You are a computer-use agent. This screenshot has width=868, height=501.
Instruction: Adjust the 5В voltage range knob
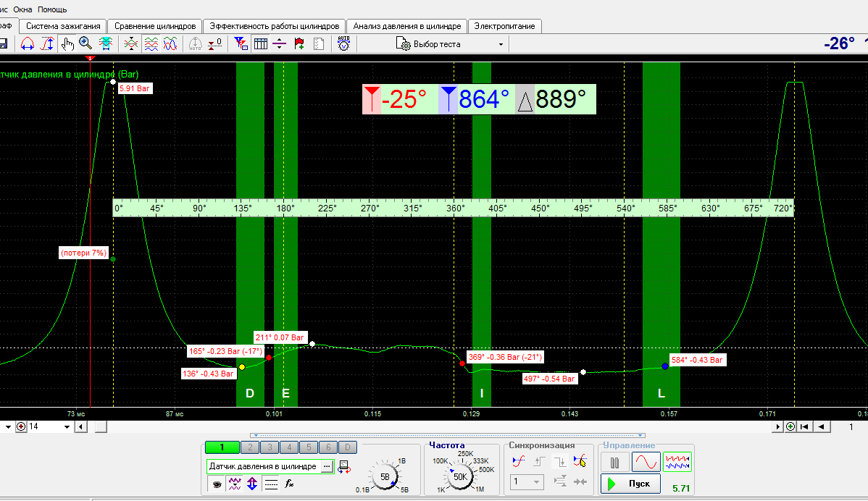tap(384, 476)
